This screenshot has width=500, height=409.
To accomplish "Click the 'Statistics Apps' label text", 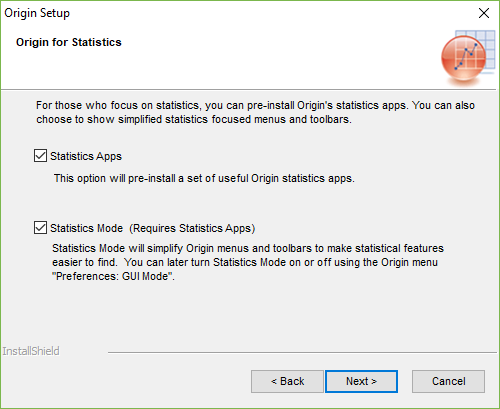I will coord(86,156).
